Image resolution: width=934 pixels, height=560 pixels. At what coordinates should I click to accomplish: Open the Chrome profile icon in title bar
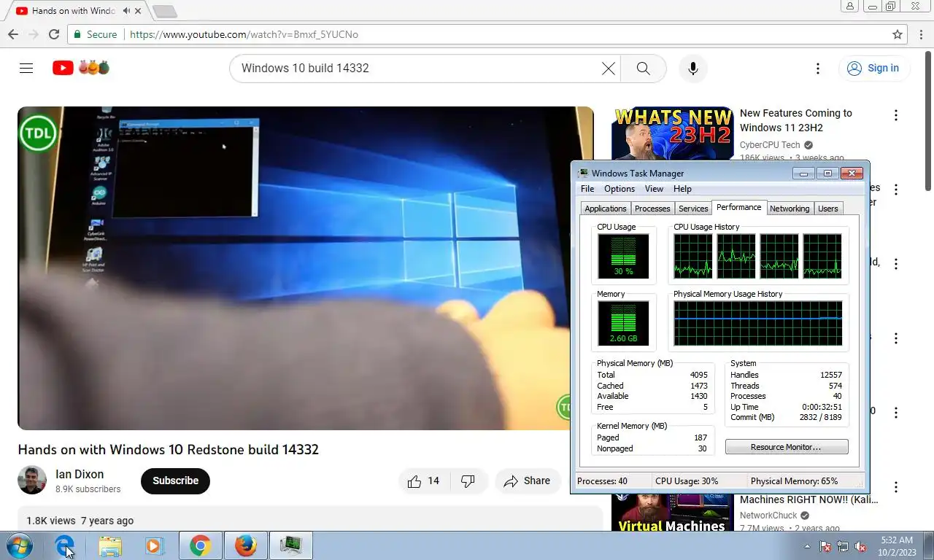[850, 6]
